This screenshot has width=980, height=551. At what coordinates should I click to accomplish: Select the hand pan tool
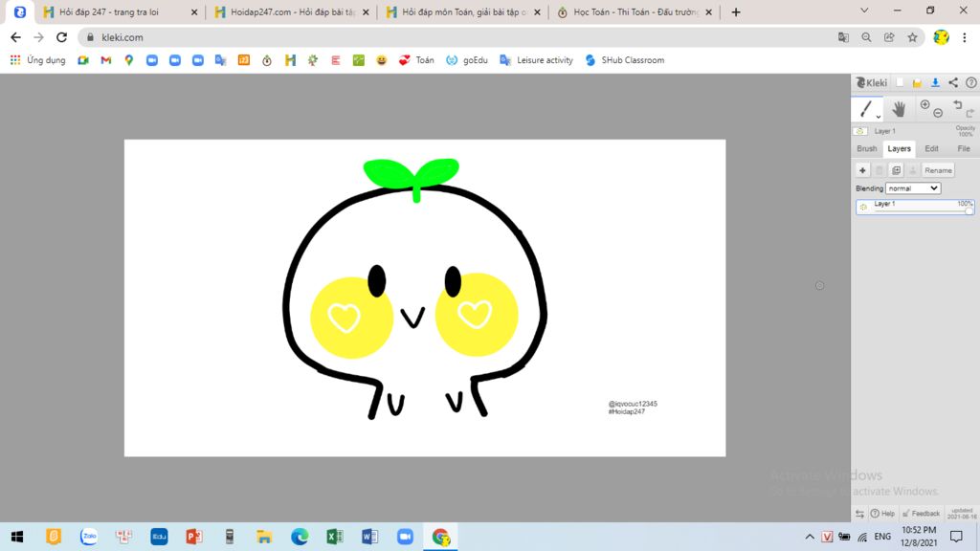pos(899,109)
